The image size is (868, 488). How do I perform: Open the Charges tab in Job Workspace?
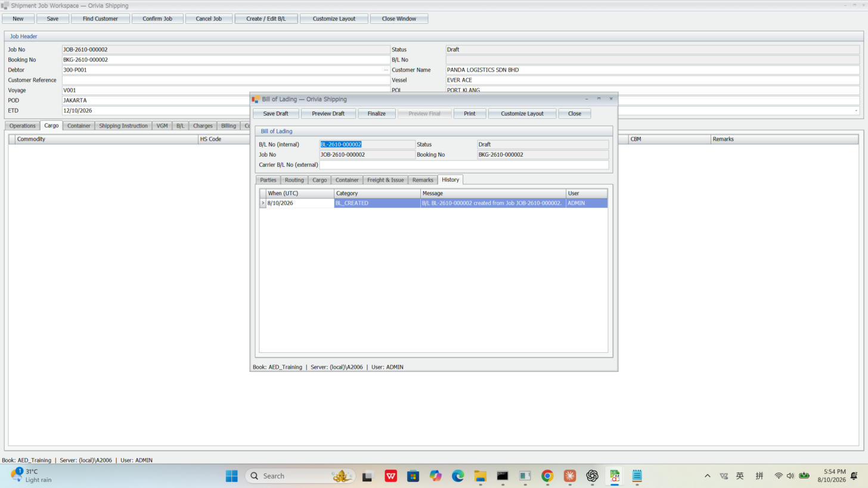[203, 126]
